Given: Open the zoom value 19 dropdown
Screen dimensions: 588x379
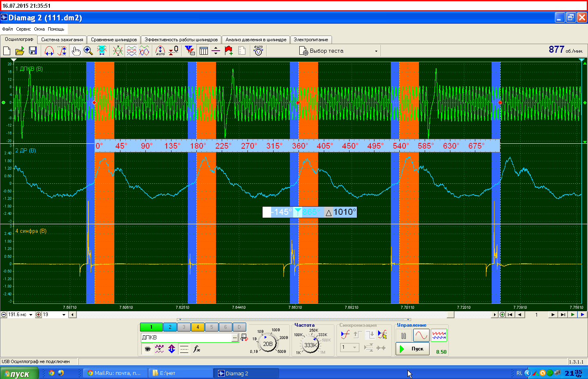Looking at the screenshot, I should click(64, 314).
